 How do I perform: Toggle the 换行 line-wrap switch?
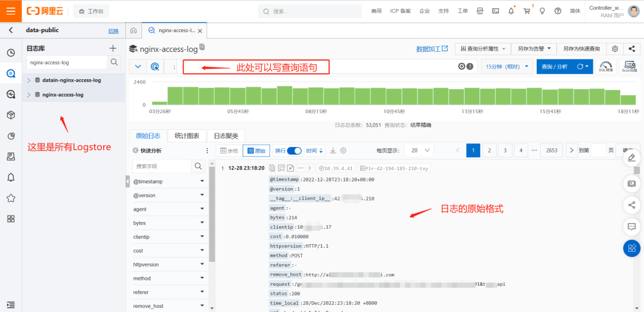click(x=295, y=151)
